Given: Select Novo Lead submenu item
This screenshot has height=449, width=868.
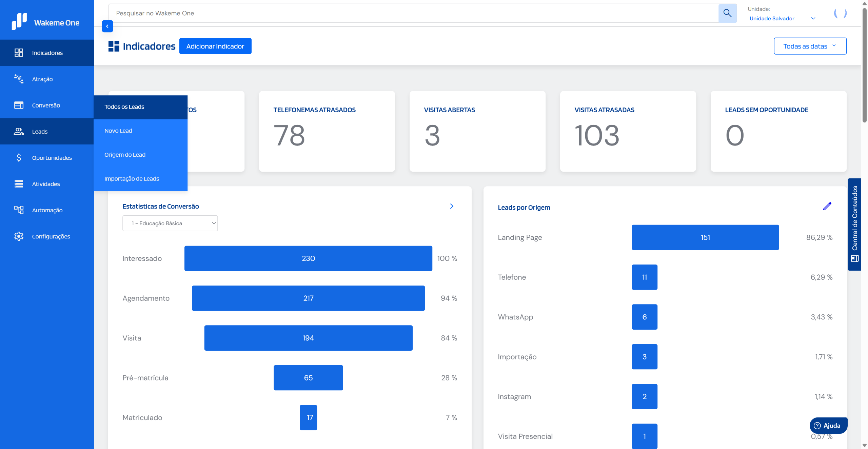Looking at the screenshot, I should (x=118, y=131).
